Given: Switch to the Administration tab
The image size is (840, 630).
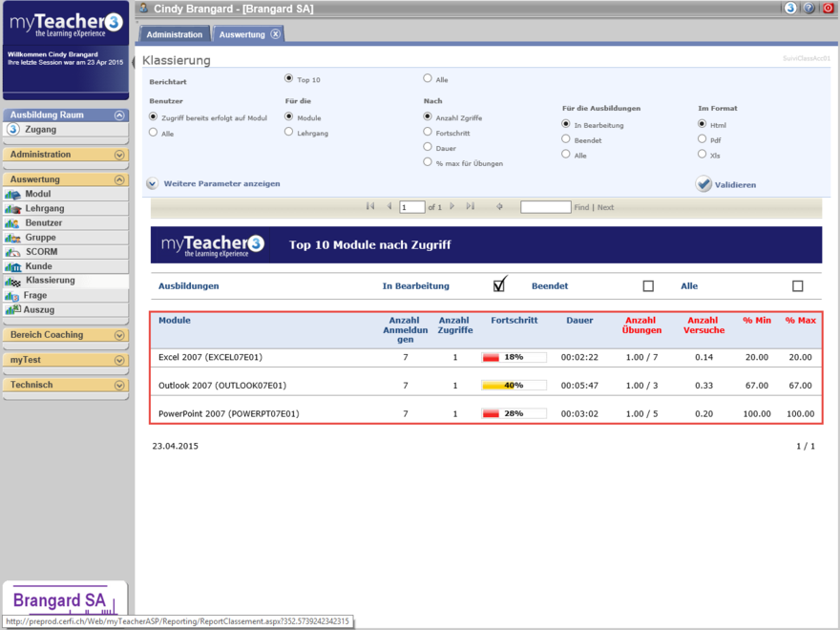Looking at the screenshot, I should pyautogui.click(x=175, y=34).
